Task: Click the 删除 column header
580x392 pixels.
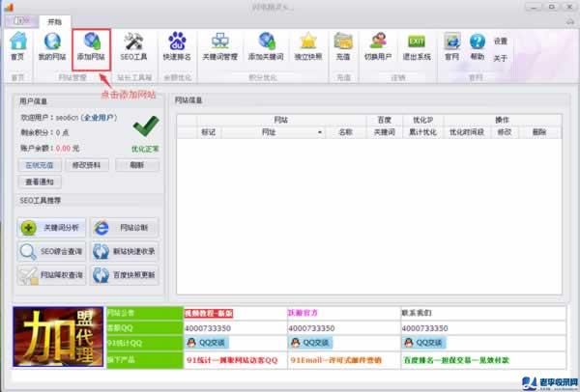Action: (539, 132)
